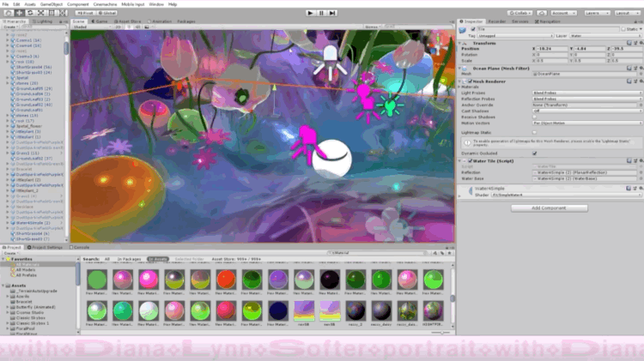
Task: Select the Move tool in toolbar
Action: coord(19,13)
